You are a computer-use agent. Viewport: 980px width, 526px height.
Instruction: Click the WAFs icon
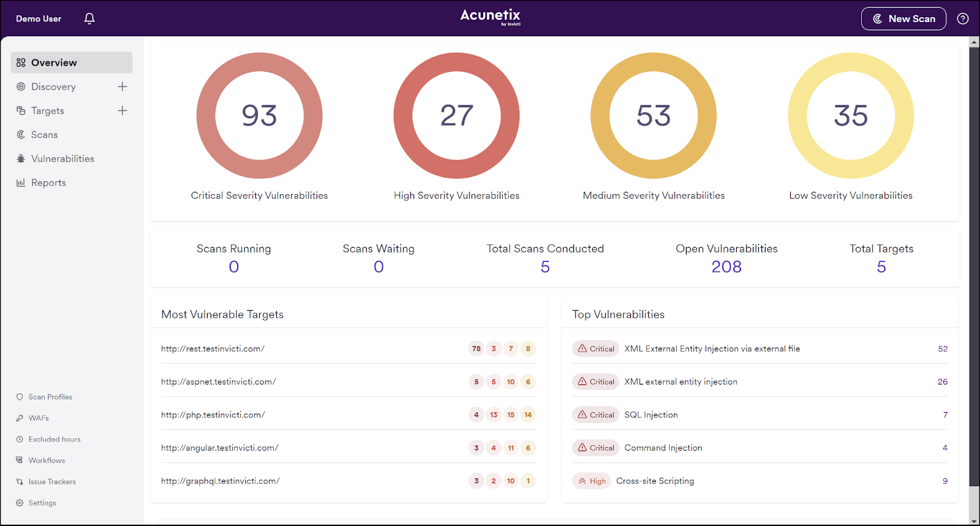[x=20, y=418]
